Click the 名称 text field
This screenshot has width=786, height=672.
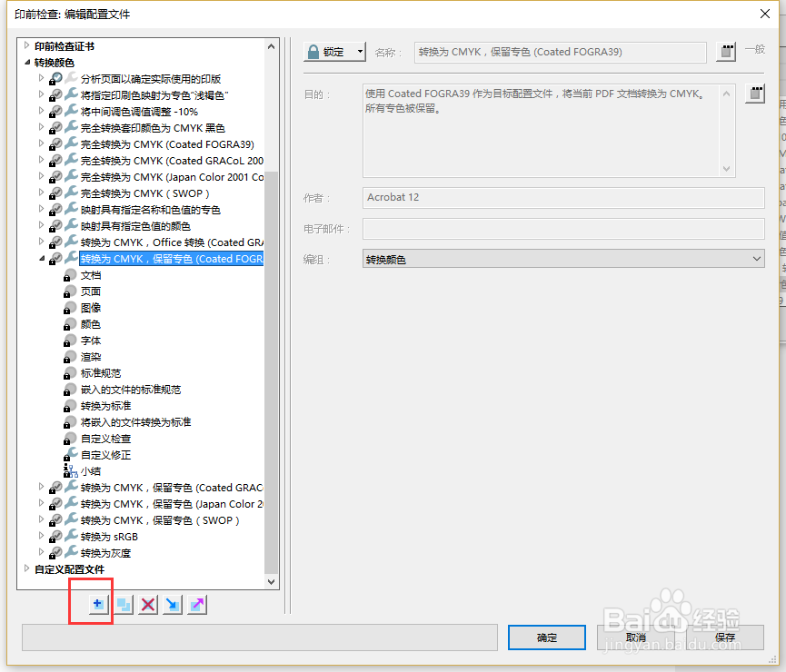point(561,52)
